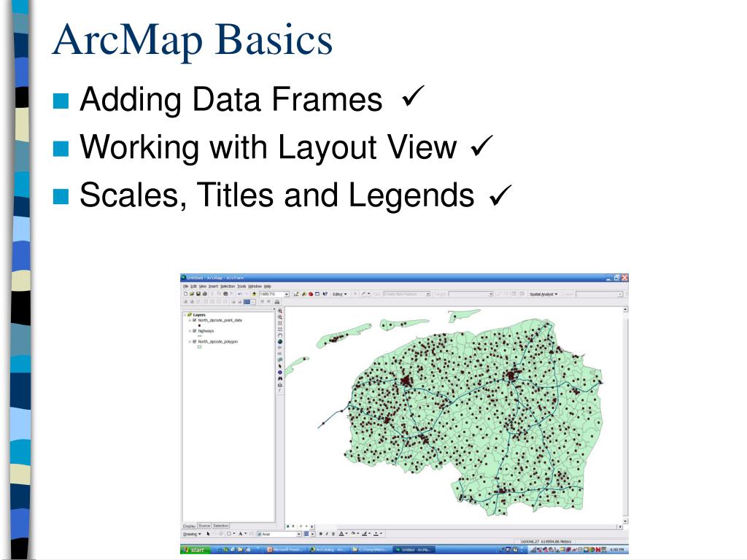Uncheck the highways layer checkbox
747x560 pixels.
click(x=194, y=331)
